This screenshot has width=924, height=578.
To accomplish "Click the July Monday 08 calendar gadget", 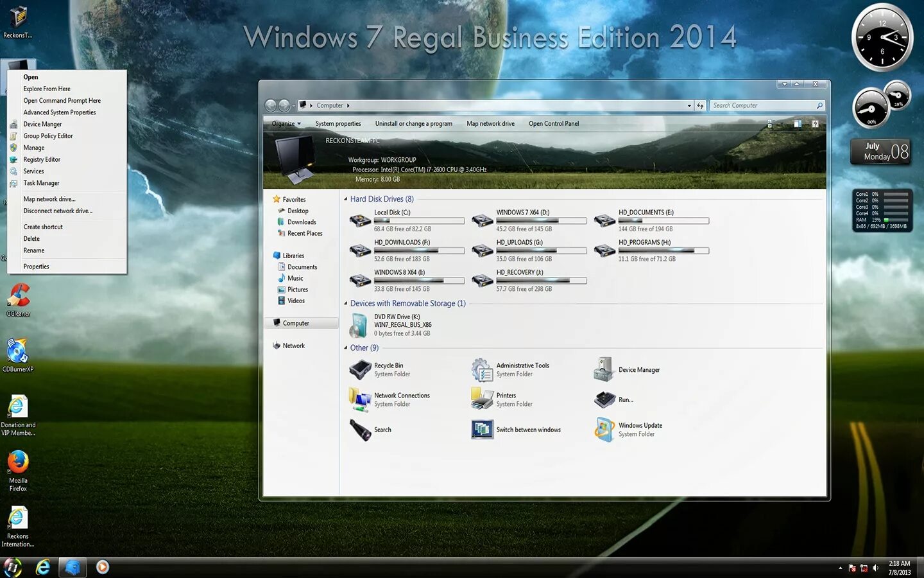I will [882, 152].
